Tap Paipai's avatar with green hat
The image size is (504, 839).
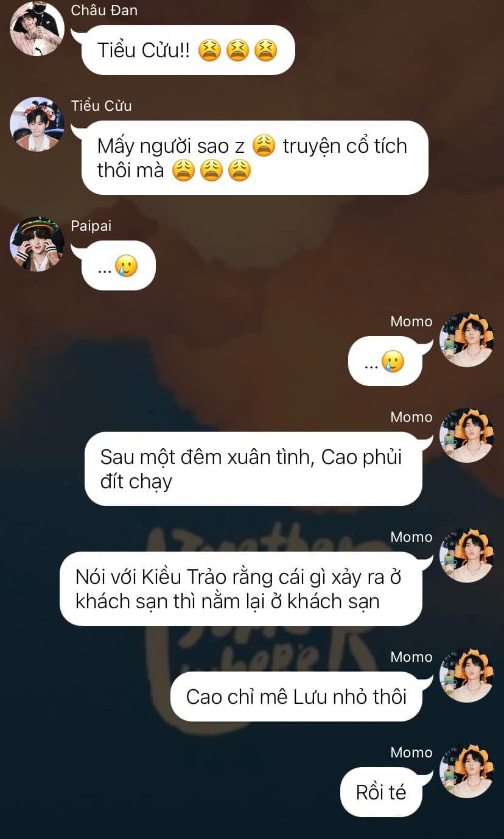click(x=37, y=244)
